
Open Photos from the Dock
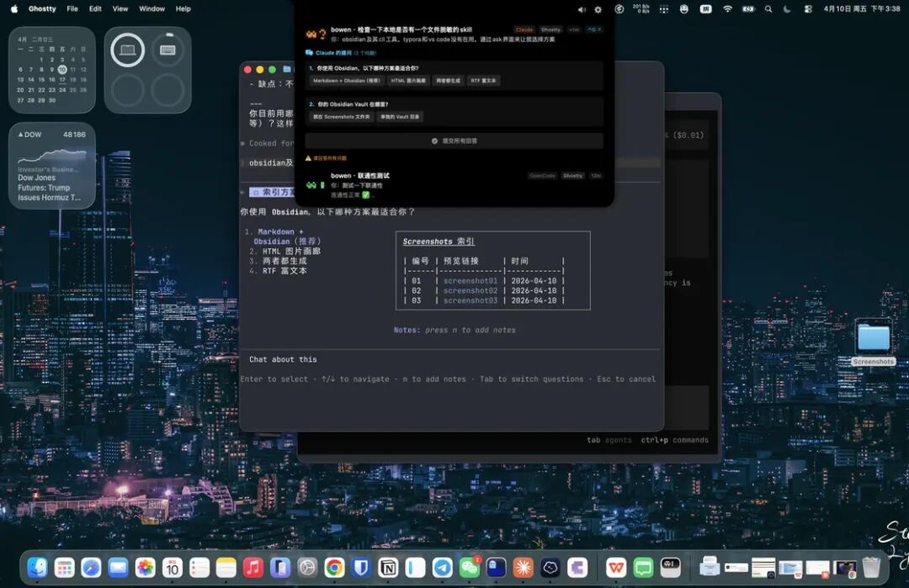tap(145, 568)
